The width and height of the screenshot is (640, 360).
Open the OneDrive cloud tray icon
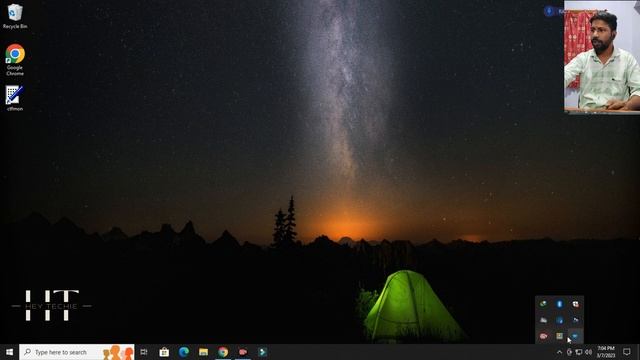[543, 320]
